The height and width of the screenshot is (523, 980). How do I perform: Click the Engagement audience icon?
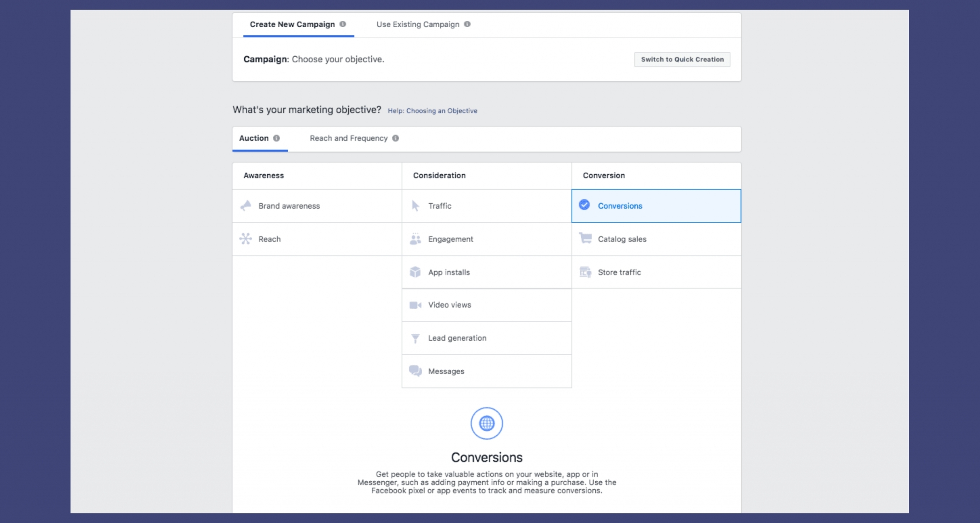click(x=416, y=239)
